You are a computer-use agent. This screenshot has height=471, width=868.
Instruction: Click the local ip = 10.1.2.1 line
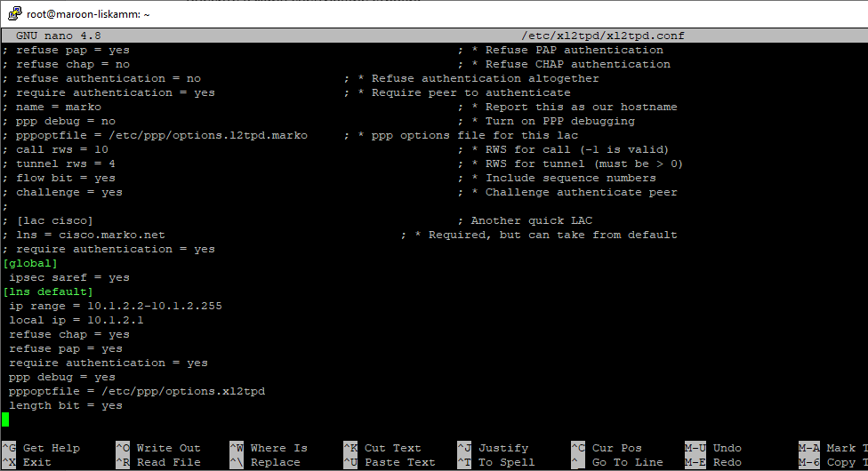pyautogui.click(x=76, y=321)
